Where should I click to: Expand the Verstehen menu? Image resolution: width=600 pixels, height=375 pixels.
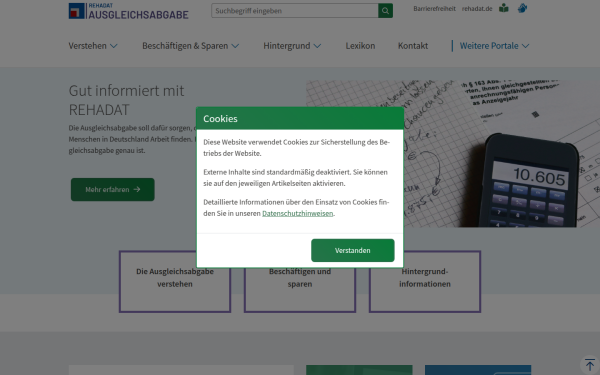[x=93, y=46]
